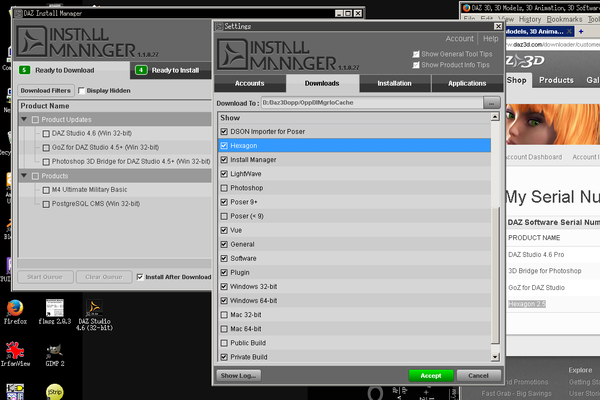Switch to Ready to Download tab

pyautogui.click(x=72, y=70)
